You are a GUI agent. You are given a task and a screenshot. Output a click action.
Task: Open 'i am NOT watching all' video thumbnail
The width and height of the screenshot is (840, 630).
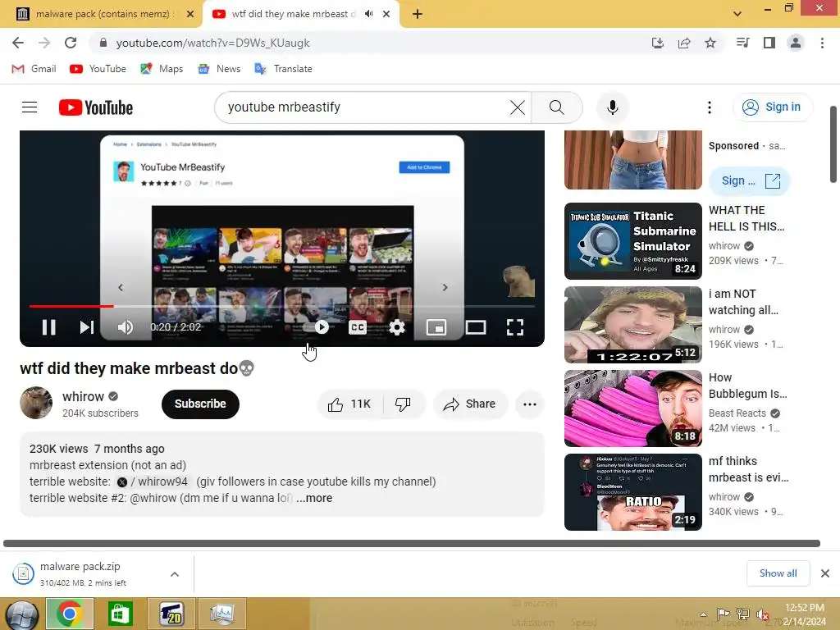click(632, 325)
